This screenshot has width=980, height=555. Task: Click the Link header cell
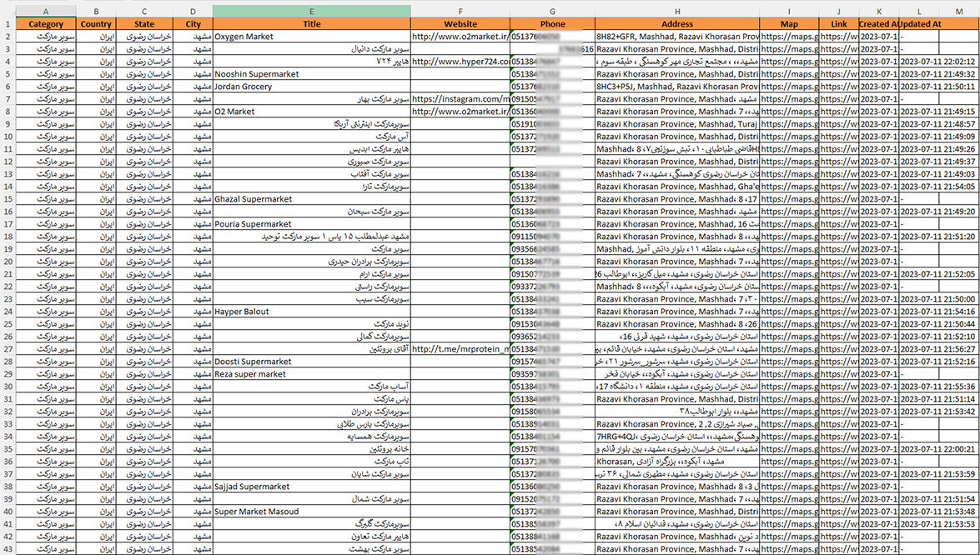[839, 23]
